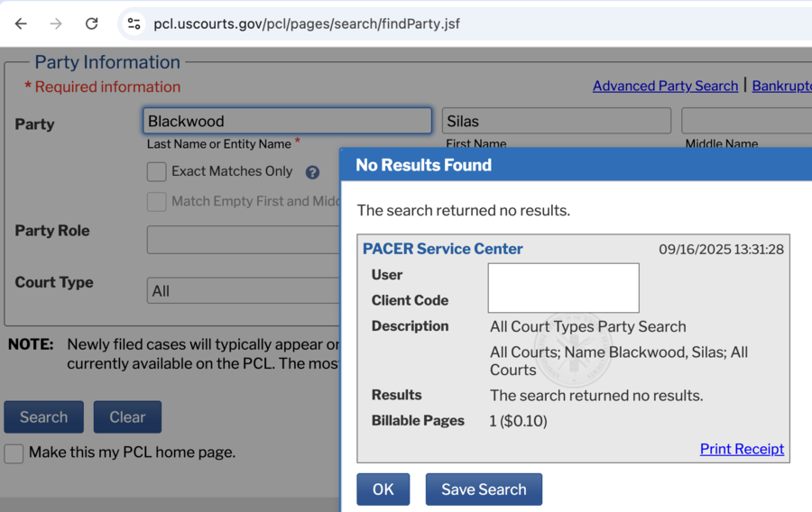Click the Clear button
812x512 pixels.
[x=127, y=417]
